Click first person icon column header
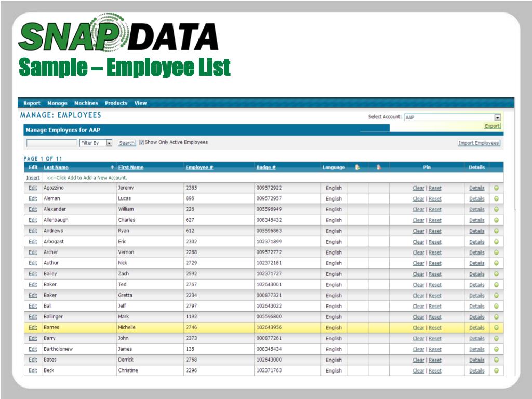Screen dimensions: 532x399 point(357,167)
